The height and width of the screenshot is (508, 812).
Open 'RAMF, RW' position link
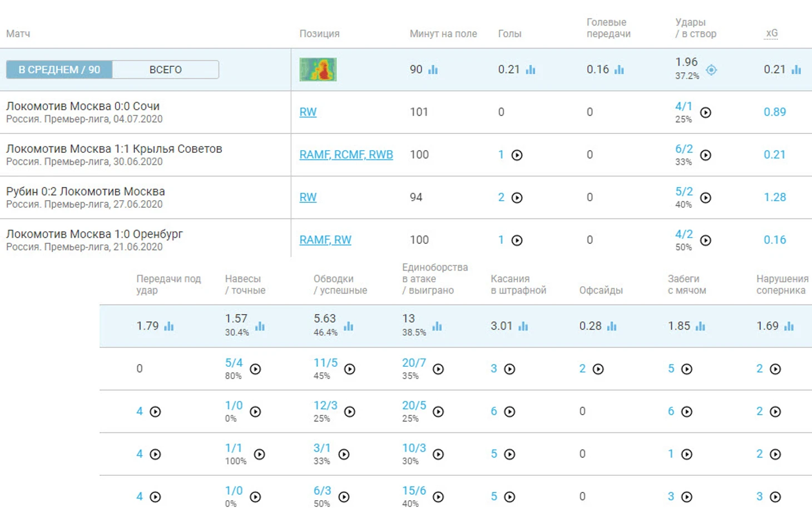tap(325, 240)
